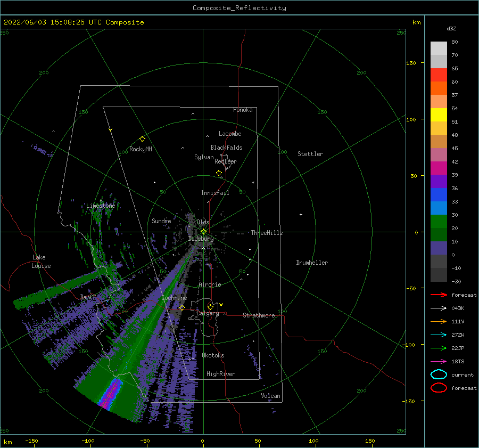479x448 pixels.
Task: Select the blue 36-33 dBZ color swatch
Action: [x=439, y=194]
